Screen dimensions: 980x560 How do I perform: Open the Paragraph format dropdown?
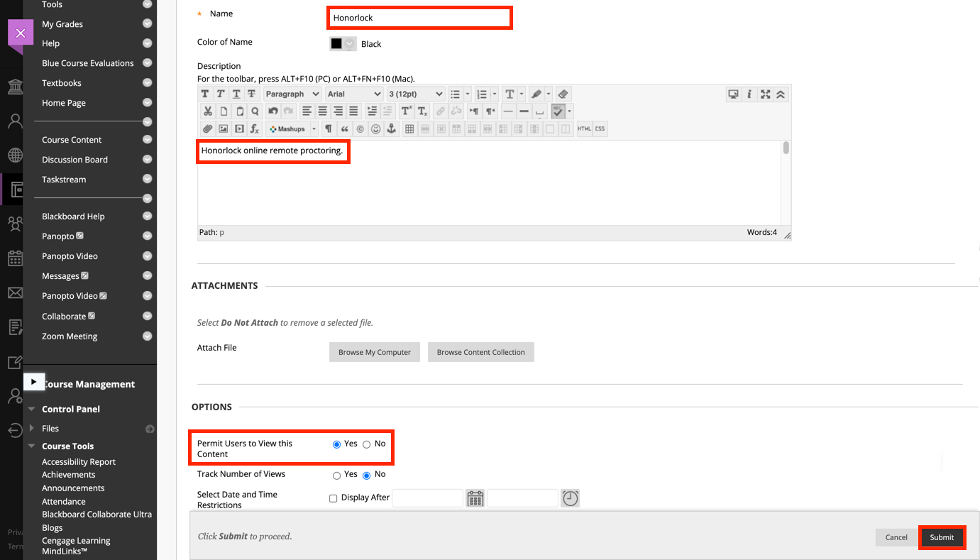[x=292, y=94]
